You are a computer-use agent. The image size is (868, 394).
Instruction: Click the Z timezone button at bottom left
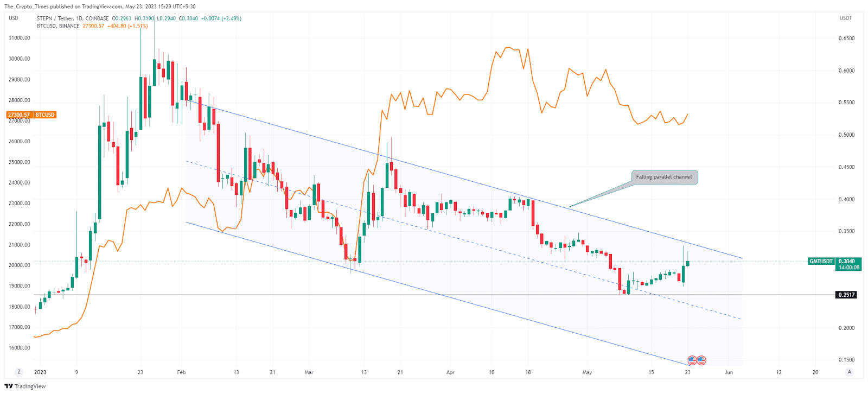19,372
